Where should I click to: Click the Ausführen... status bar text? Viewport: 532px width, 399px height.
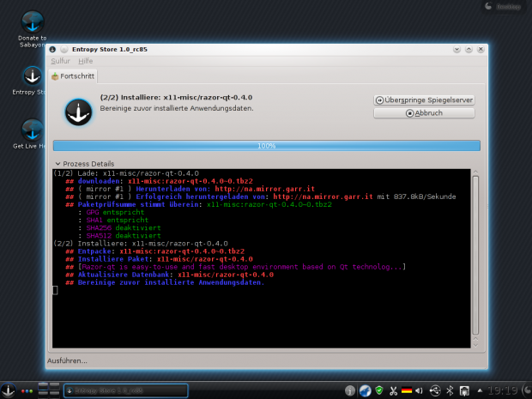coord(67,361)
